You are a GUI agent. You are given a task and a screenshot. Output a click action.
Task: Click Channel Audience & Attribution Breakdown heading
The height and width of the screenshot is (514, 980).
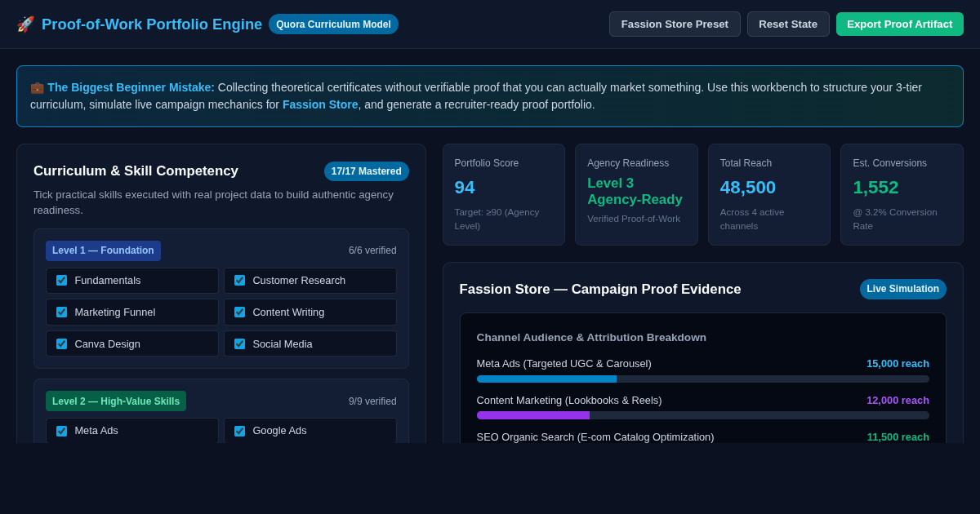[591, 338]
